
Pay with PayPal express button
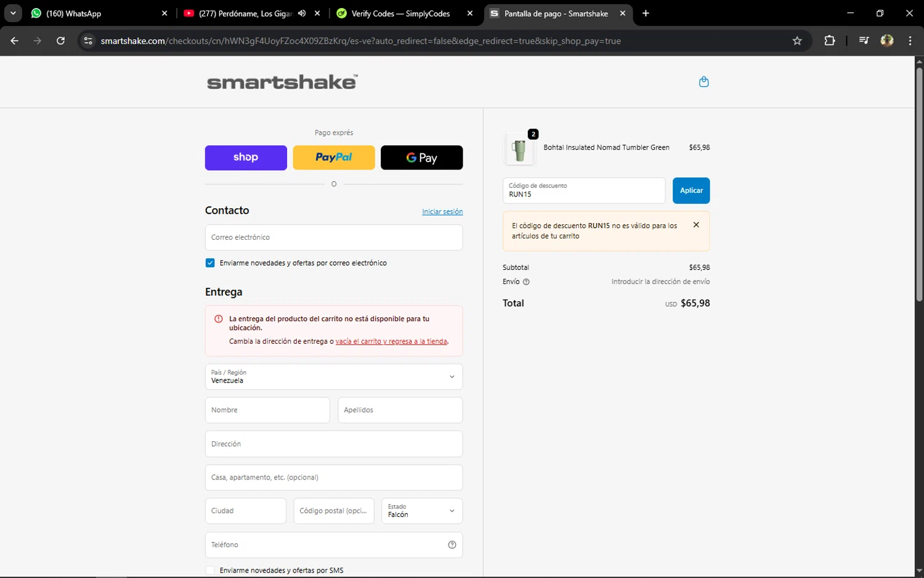[x=334, y=158]
